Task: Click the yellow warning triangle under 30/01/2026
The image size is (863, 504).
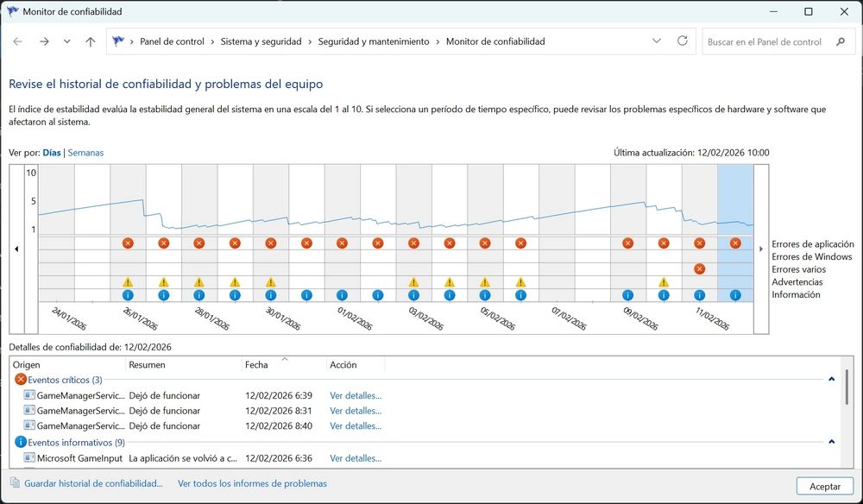Action: coord(269,281)
